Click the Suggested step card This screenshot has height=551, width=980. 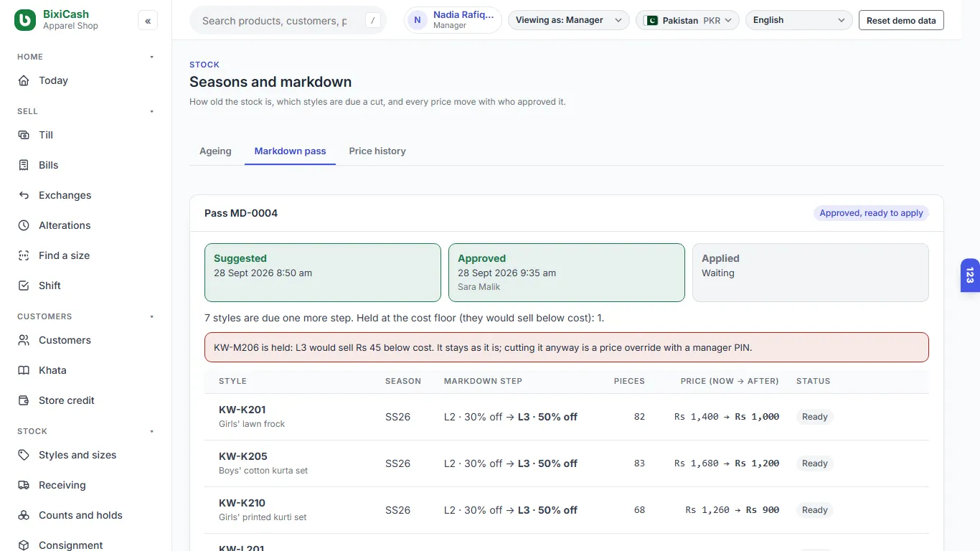323,273
